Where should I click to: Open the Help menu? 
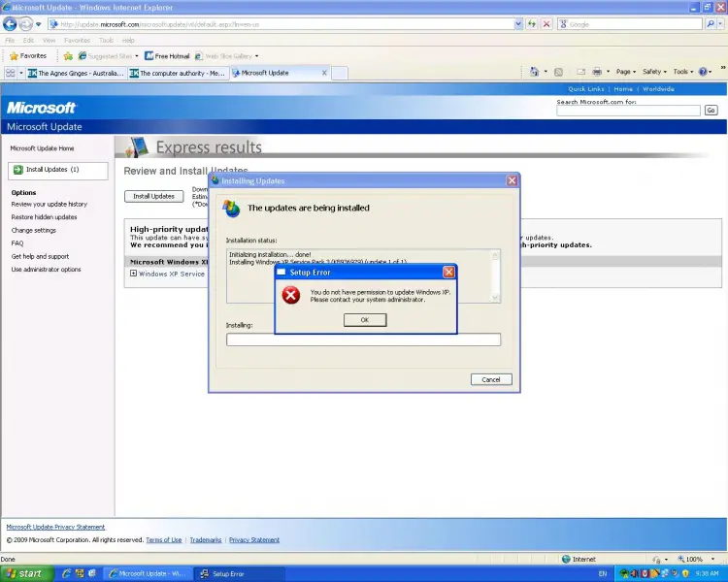128,41
